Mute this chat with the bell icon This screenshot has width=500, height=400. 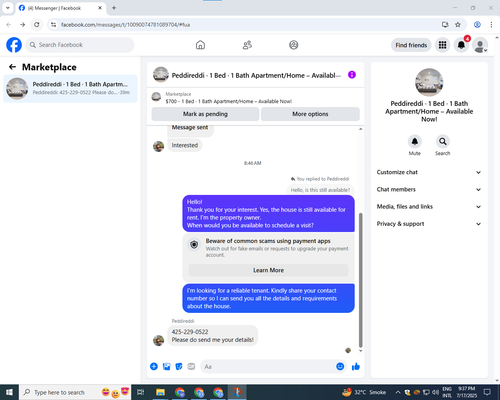tap(415, 141)
